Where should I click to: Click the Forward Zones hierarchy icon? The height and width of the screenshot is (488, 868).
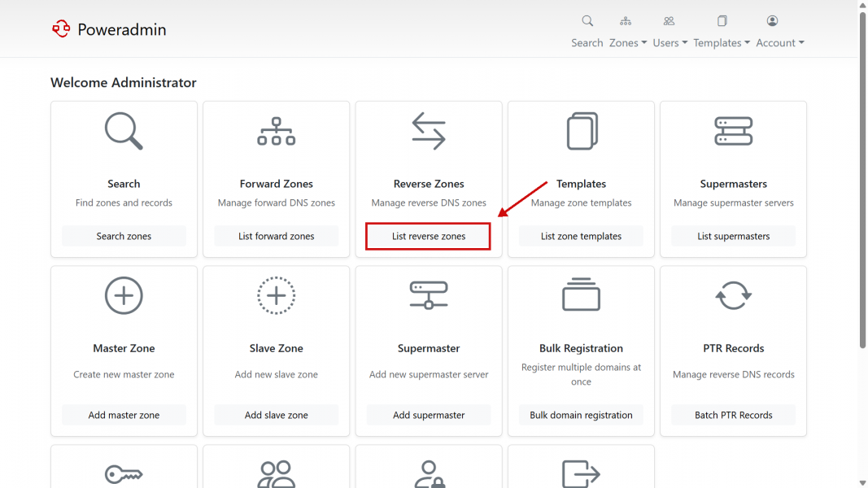coord(276,131)
